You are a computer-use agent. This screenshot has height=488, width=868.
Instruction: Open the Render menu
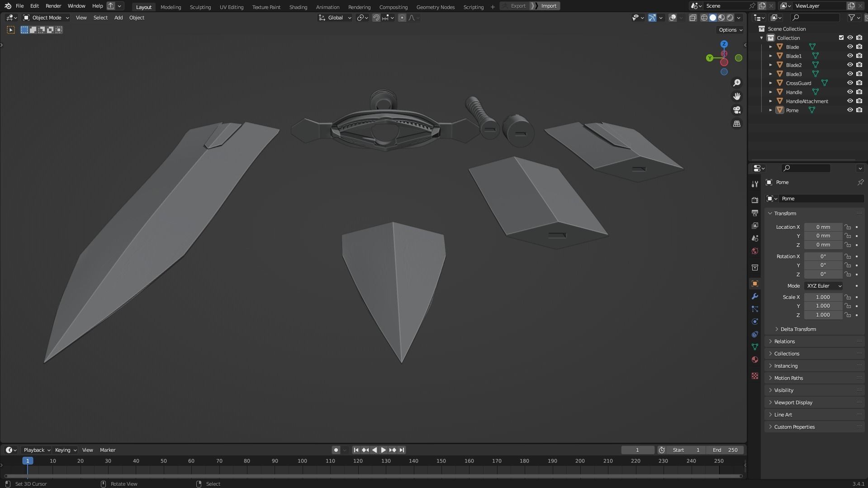[53, 6]
